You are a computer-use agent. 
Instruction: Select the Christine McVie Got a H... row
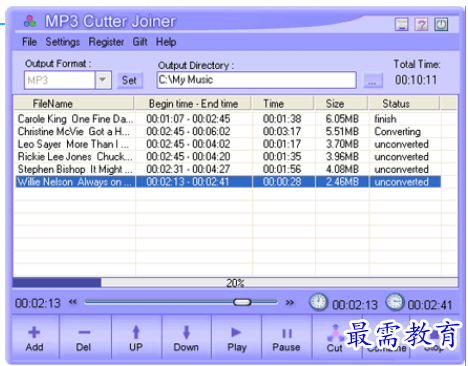tap(228, 131)
